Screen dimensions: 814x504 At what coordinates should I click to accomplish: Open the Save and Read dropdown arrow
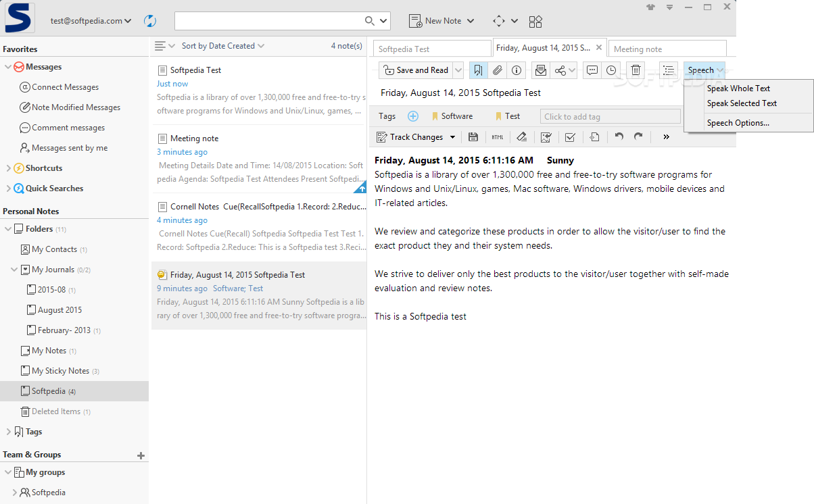(x=458, y=70)
